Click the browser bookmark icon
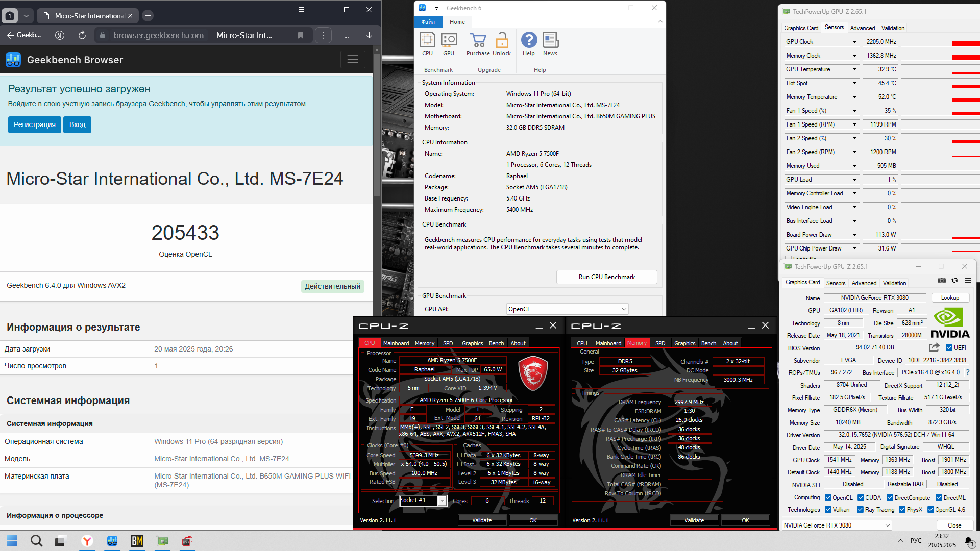The image size is (980, 551). tap(301, 35)
